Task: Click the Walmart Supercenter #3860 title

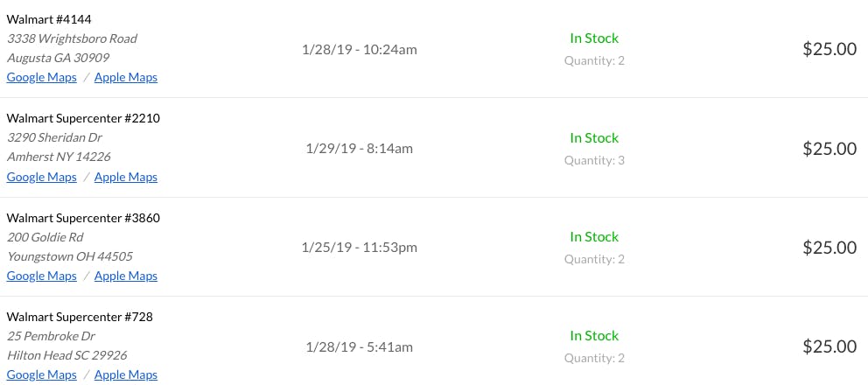Action: click(x=83, y=218)
